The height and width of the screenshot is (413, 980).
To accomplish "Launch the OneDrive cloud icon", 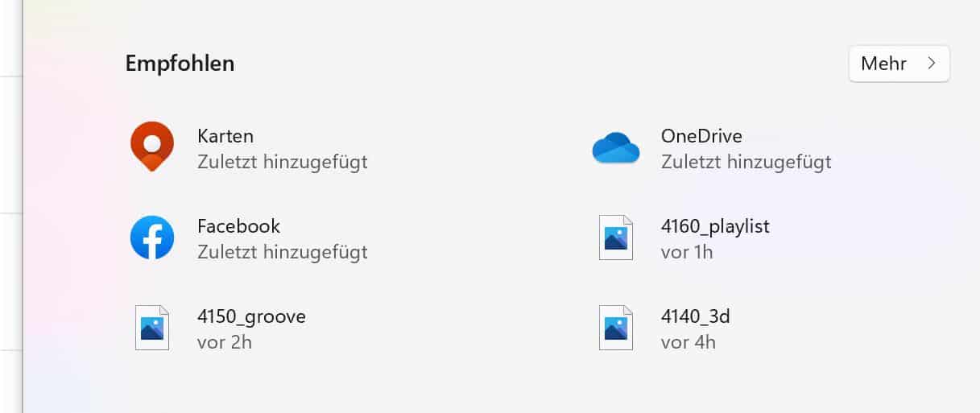I will [x=615, y=148].
